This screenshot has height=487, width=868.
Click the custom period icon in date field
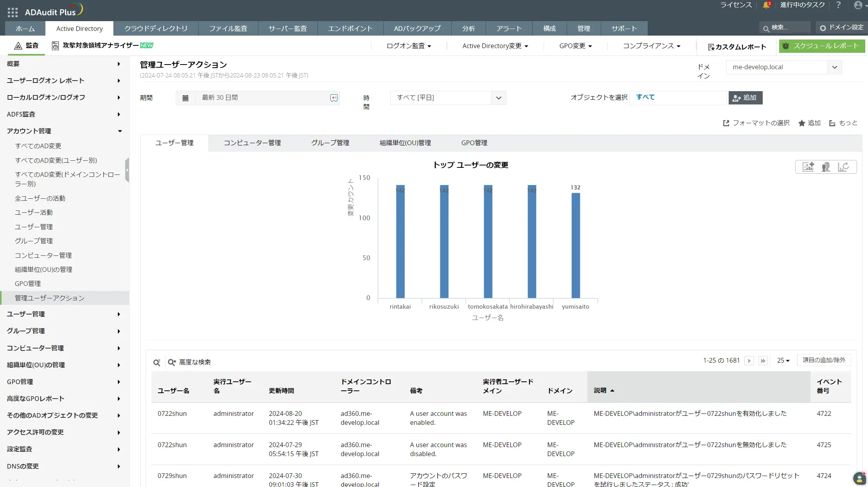coord(334,98)
